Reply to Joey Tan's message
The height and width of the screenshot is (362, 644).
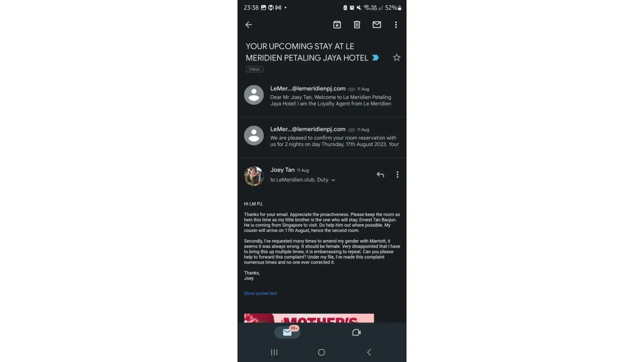coord(380,174)
